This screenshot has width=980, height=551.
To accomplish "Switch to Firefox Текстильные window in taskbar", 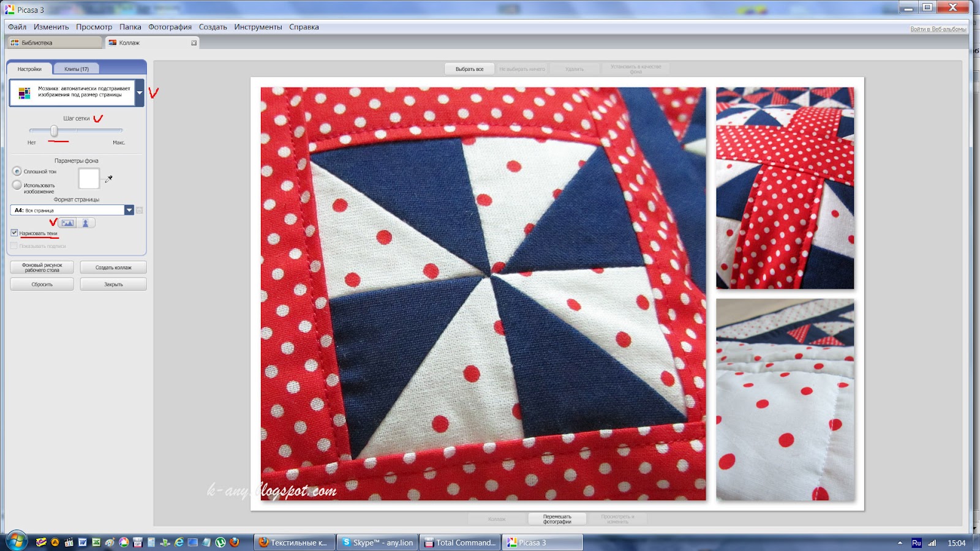I will (x=295, y=542).
